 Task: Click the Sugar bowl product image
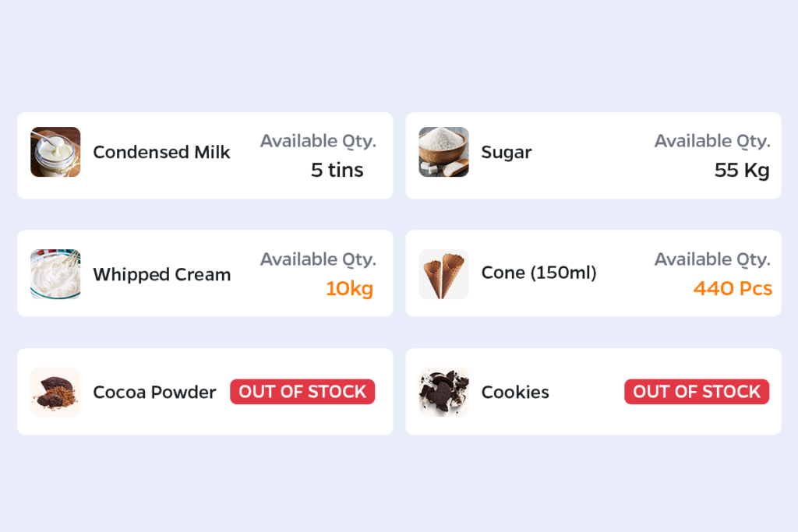(443, 152)
